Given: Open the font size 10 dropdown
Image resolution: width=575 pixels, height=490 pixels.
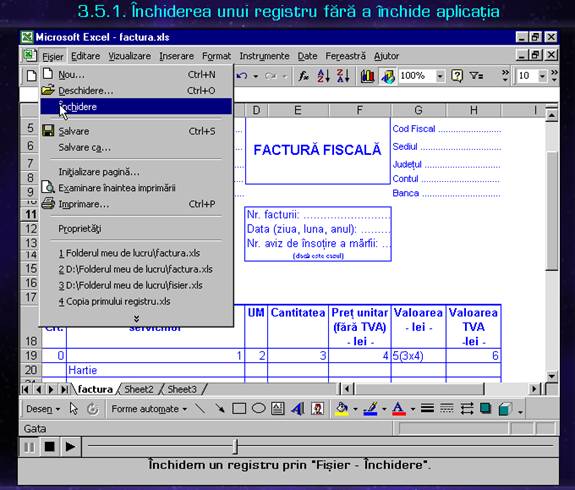Looking at the screenshot, I should tap(542, 76).
